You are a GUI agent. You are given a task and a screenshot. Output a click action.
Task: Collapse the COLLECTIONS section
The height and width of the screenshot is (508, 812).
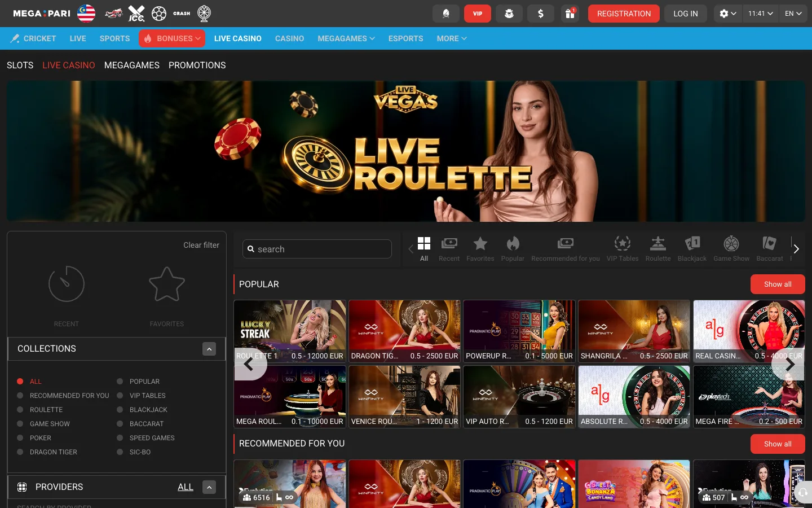tap(209, 349)
